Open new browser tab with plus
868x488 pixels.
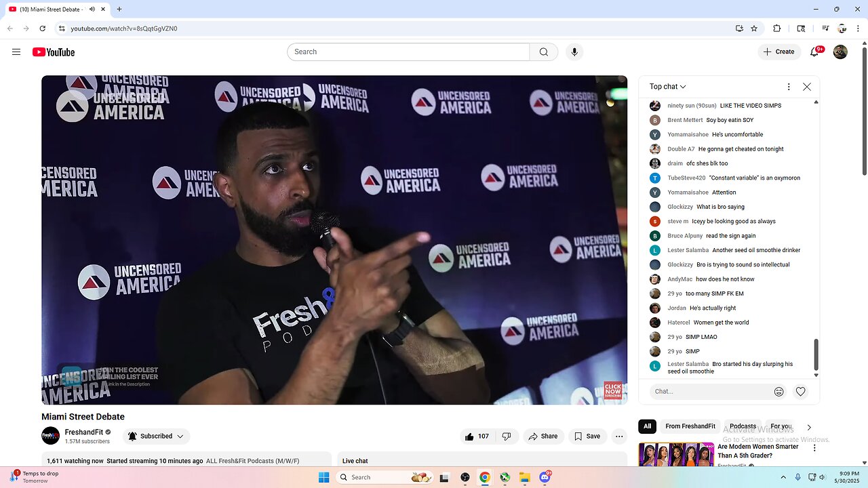pyautogui.click(x=119, y=9)
